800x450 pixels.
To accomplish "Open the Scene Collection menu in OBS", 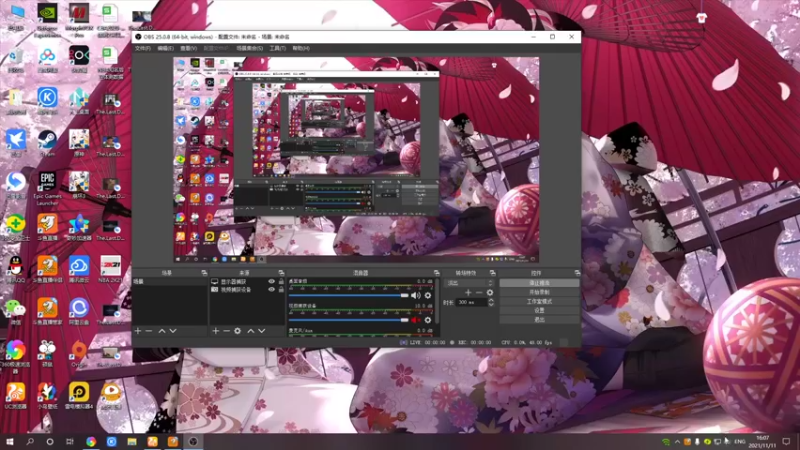I will tap(249, 48).
